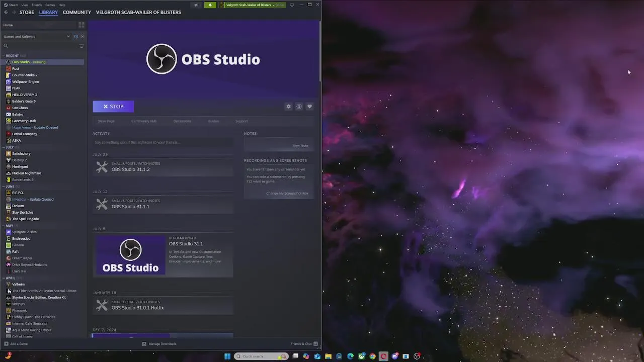Select Counter-Strike 2 icon in library
The image size is (644, 362).
coord(8,75)
